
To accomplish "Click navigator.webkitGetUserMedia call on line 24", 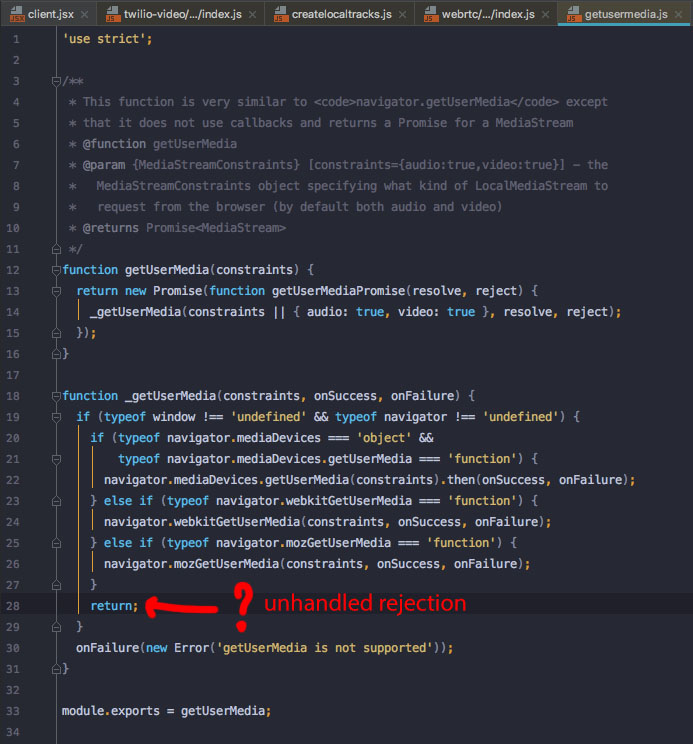I will click(327, 522).
